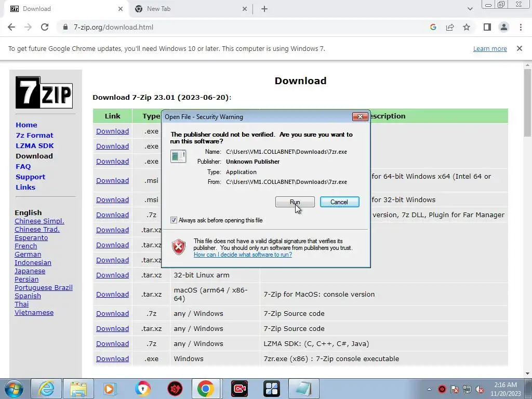Open Windows Explorer folder on taskbar

(78, 389)
